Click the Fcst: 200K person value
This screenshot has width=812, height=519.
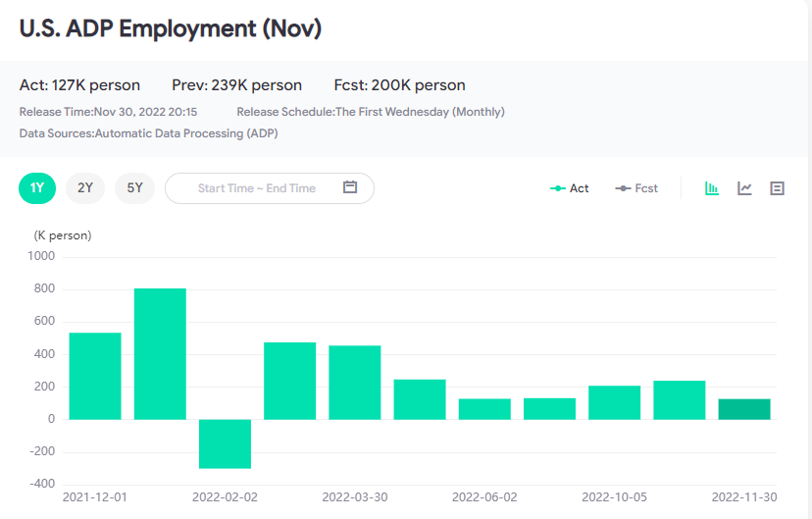point(399,85)
